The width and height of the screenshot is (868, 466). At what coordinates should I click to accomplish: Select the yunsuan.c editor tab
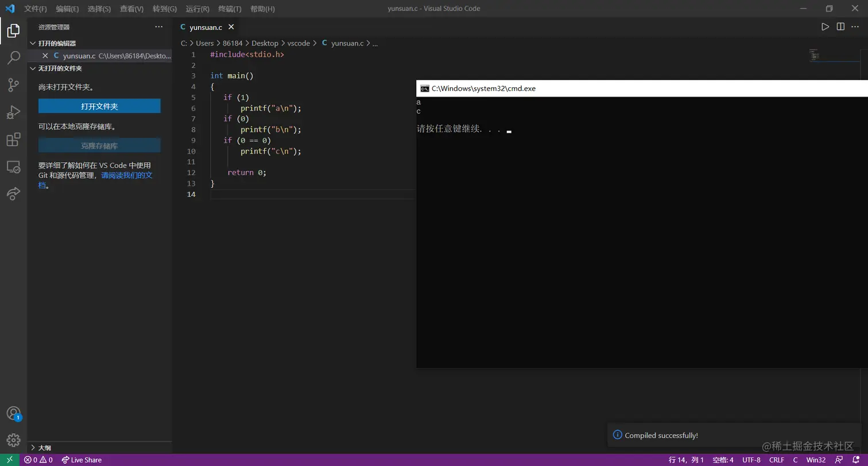tap(206, 27)
